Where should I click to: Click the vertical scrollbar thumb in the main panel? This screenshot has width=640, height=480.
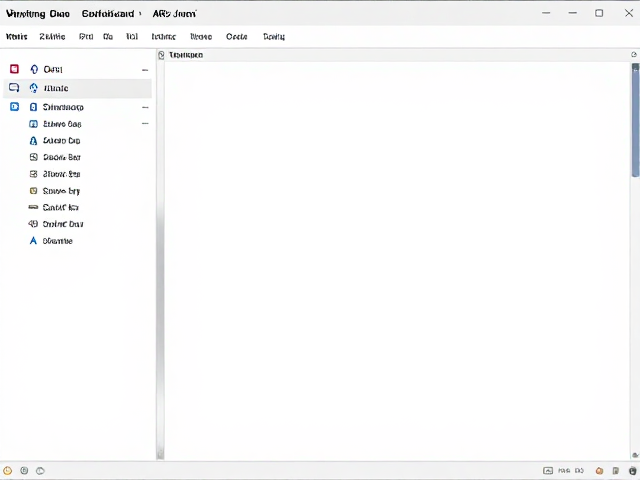click(635, 120)
